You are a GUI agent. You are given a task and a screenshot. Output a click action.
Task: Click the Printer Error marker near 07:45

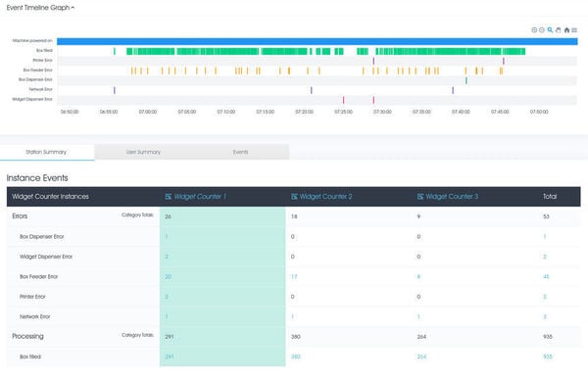(x=504, y=61)
